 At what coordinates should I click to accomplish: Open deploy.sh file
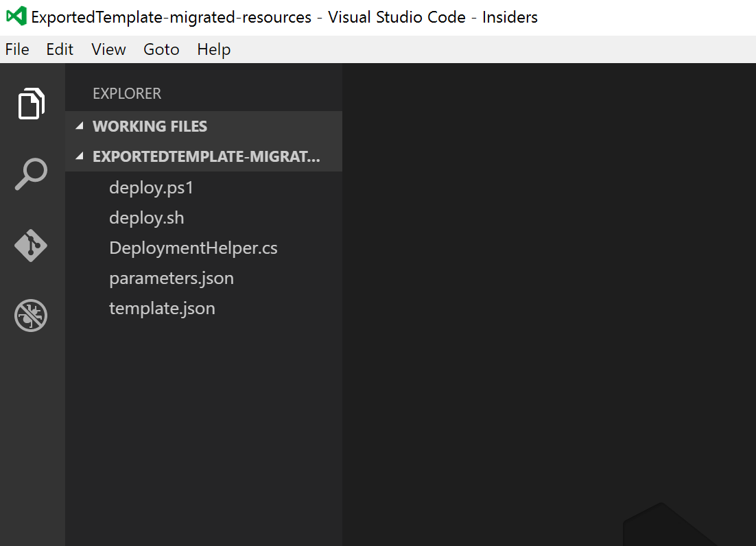pyautogui.click(x=204, y=218)
